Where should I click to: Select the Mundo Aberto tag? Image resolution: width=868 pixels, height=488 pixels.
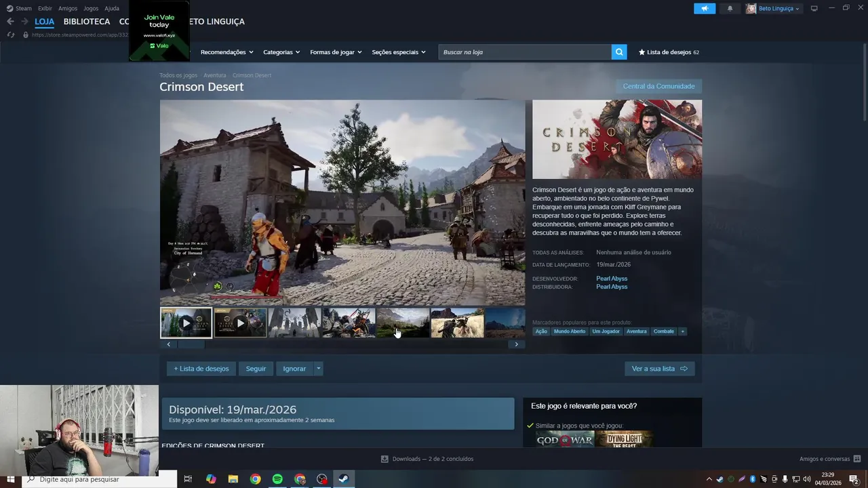click(x=570, y=331)
